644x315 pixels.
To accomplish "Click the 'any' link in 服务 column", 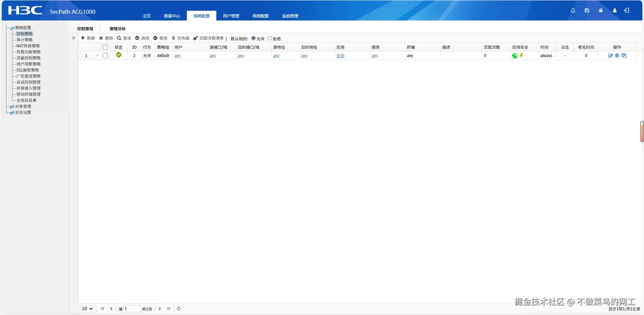I will click(375, 56).
